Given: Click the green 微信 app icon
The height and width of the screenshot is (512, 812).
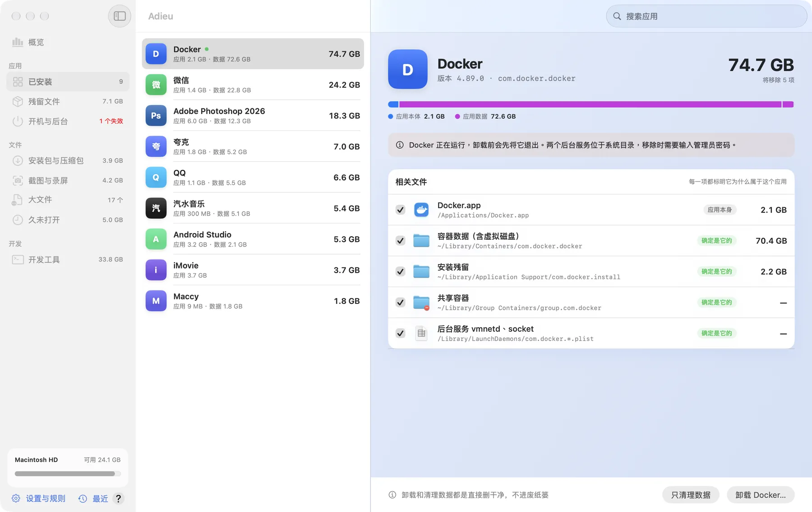Looking at the screenshot, I should coord(156,85).
